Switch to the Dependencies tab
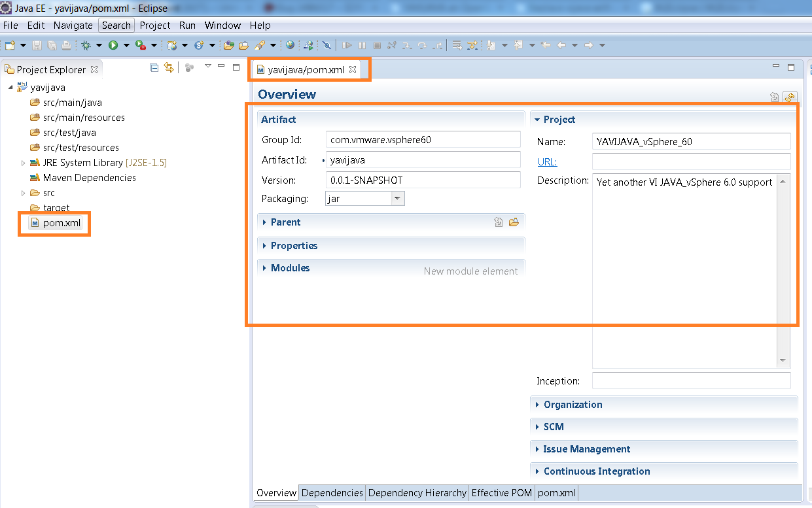 [x=332, y=493]
